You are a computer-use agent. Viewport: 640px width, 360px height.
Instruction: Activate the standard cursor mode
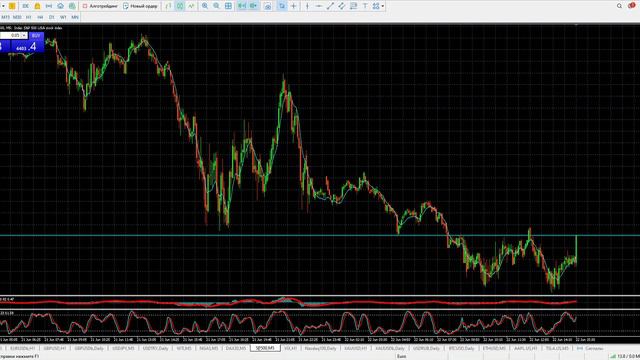click(282, 6)
